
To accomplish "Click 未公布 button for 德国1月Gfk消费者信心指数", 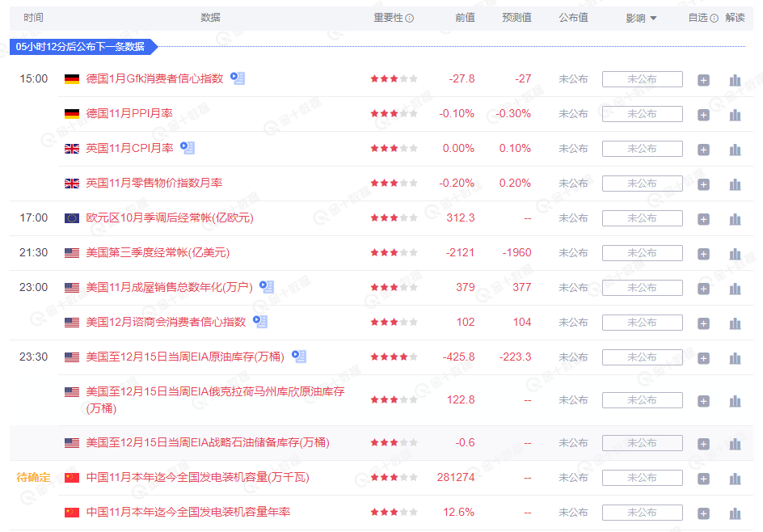I will tap(642, 79).
